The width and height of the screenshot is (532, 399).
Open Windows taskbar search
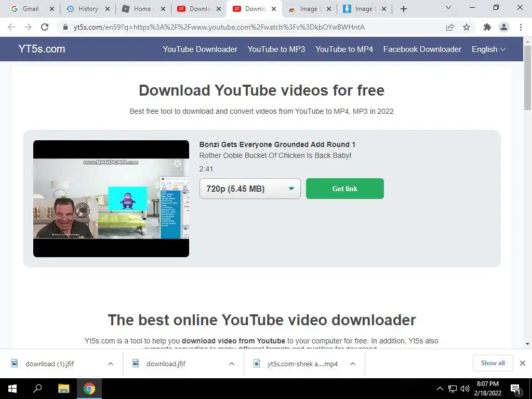tap(37, 389)
